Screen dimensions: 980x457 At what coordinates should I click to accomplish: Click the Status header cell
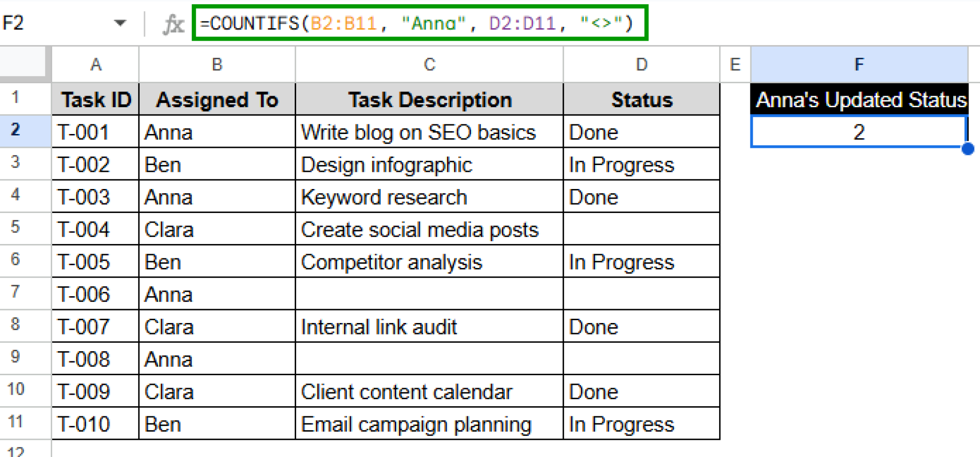(x=641, y=100)
